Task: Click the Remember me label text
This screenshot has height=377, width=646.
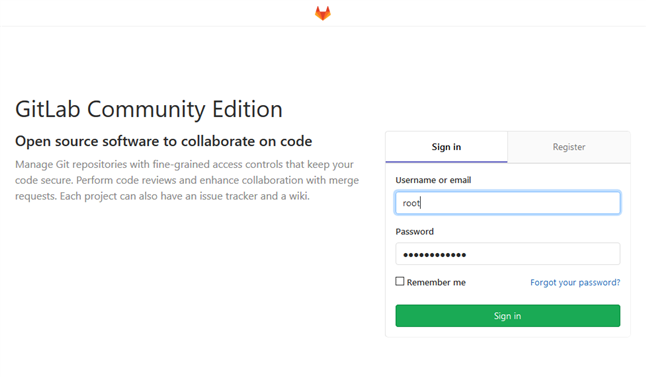Action: tap(436, 282)
